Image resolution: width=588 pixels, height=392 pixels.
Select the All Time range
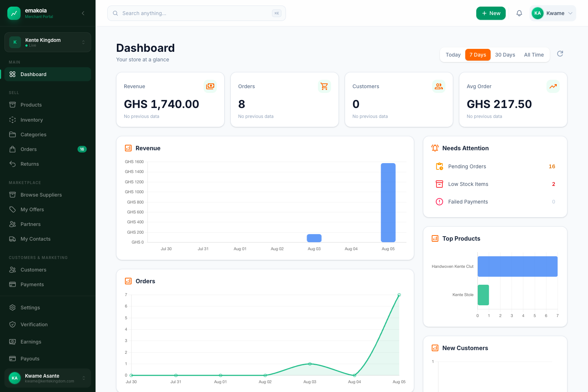coord(534,55)
